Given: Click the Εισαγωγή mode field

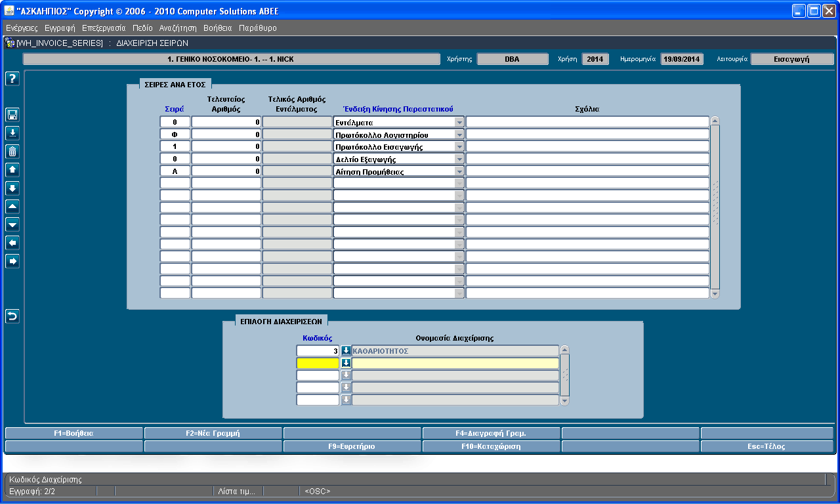Looking at the screenshot, I should click(x=792, y=59).
